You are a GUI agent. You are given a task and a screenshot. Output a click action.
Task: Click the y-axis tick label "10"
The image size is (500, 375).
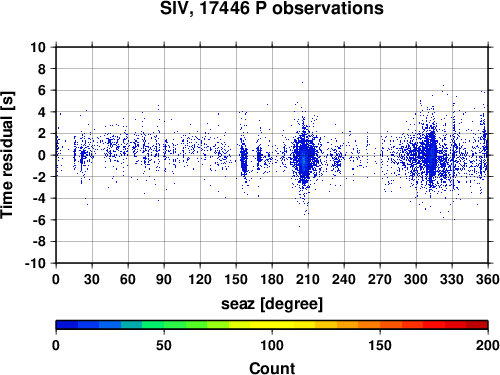coord(38,47)
